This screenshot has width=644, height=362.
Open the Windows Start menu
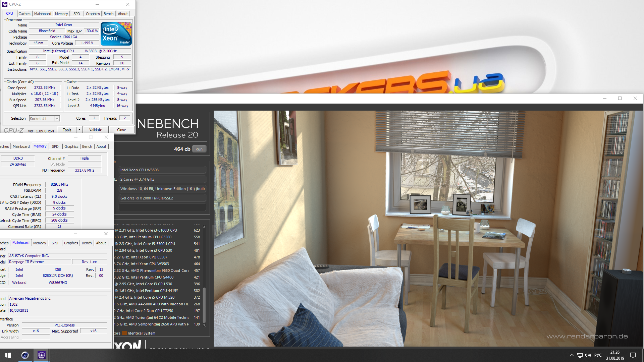8,355
